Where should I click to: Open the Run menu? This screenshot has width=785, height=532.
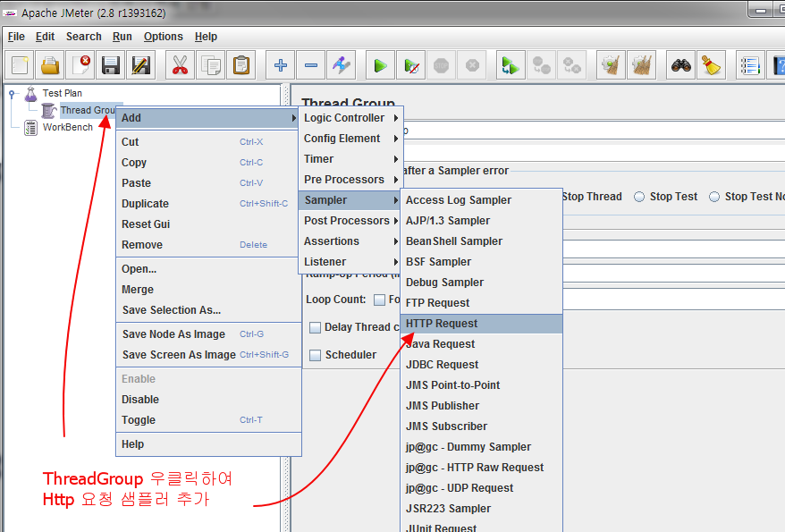(122, 37)
